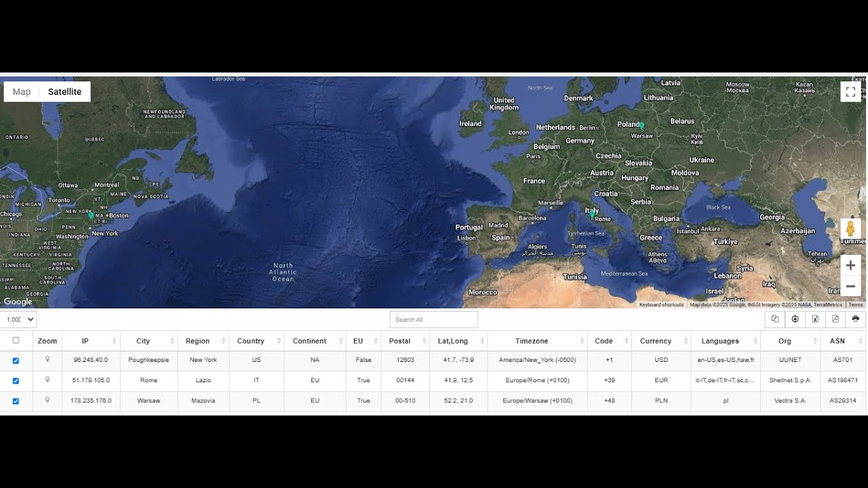Click the Search All input field
This screenshot has height=488, width=868.
434,319
